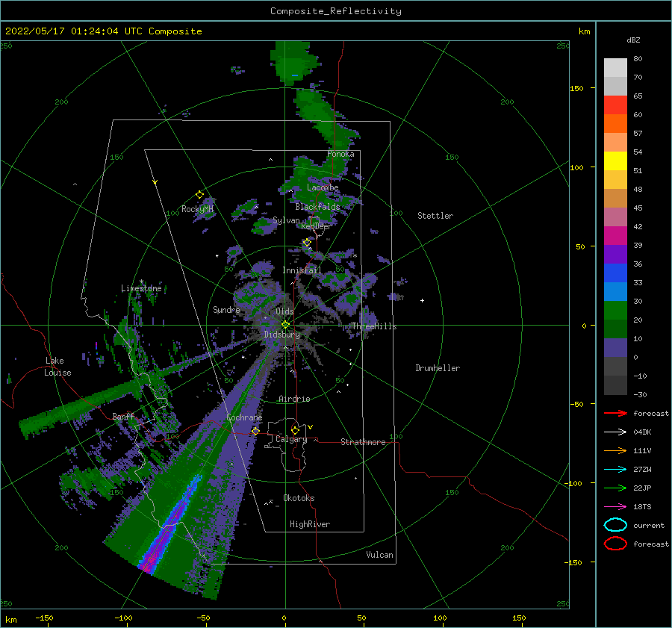Click the 20 dBZ green legend swatch
Viewport: 672px width, 628px height.
click(x=615, y=329)
